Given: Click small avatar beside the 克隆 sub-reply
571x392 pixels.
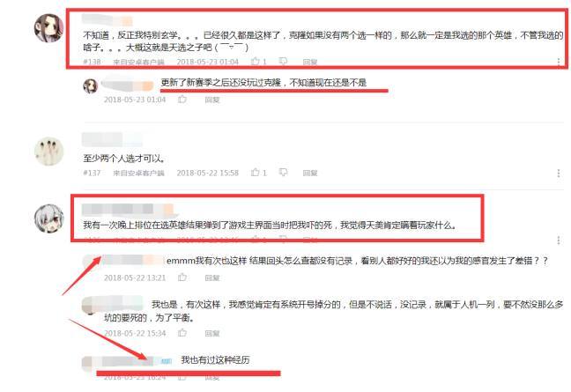Looking at the screenshot, I should point(90,86).
